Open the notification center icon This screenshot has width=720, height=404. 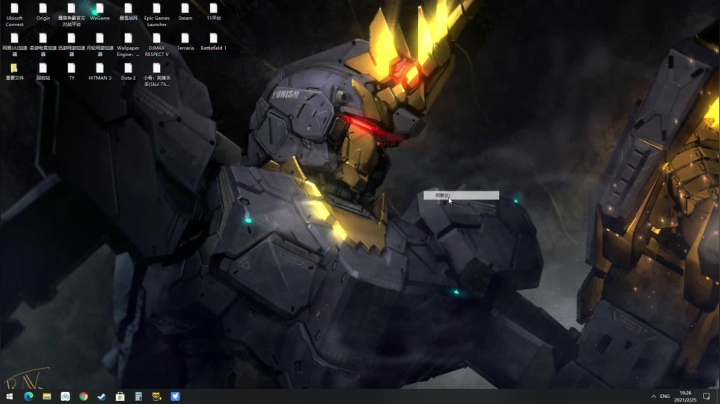707,396
